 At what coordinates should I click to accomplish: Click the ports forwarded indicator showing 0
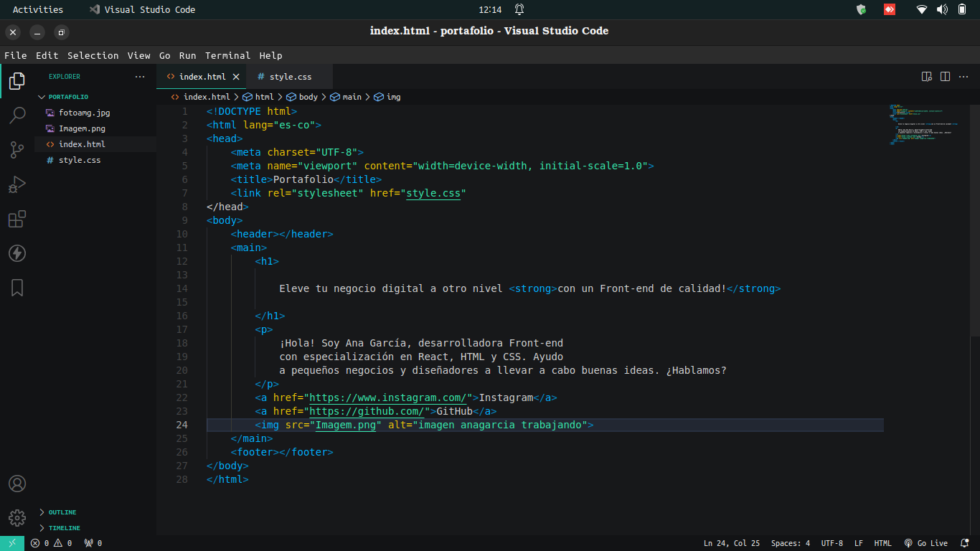click(x=93, y=543)
